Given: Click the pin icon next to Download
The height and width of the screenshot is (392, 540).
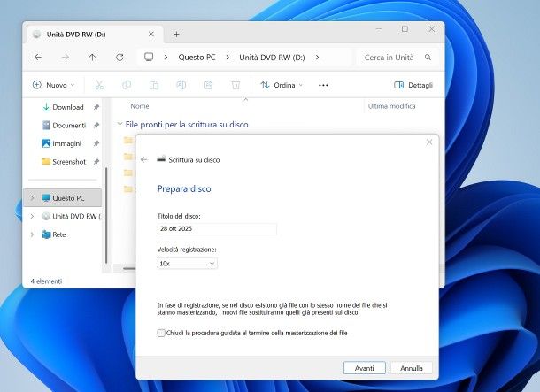Looking at the screenshot, I should 96,107.
